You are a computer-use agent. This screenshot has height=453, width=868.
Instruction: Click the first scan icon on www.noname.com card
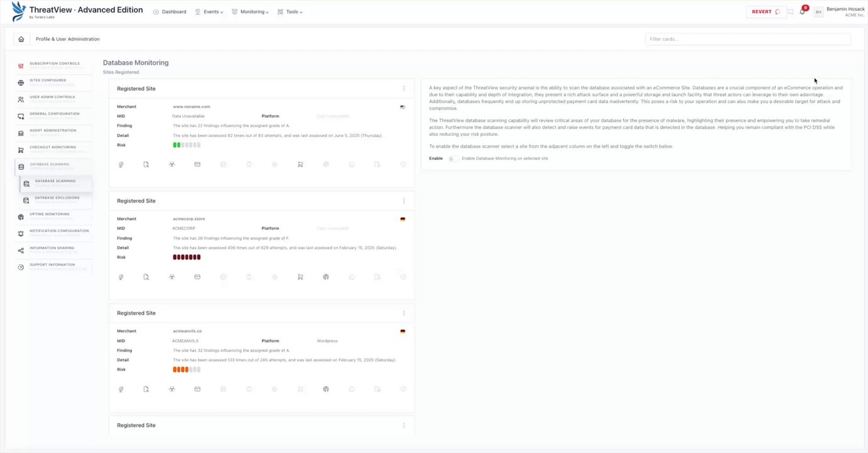(121, 164)
